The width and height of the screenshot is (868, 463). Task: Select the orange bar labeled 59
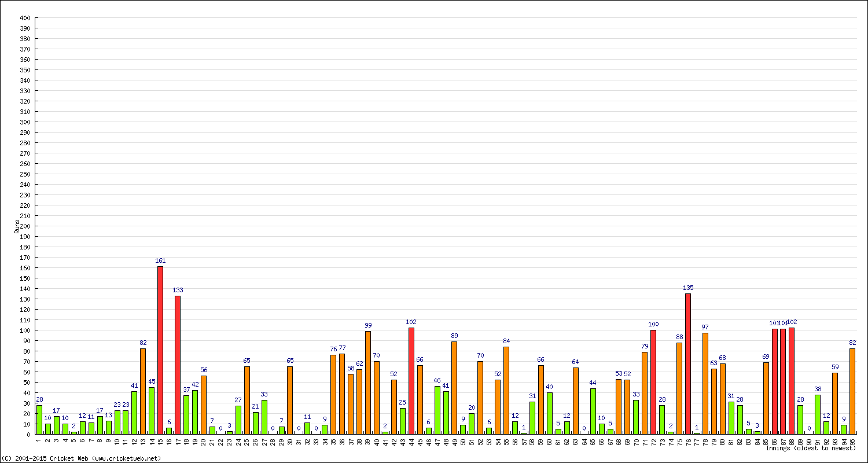pos(835,403)
